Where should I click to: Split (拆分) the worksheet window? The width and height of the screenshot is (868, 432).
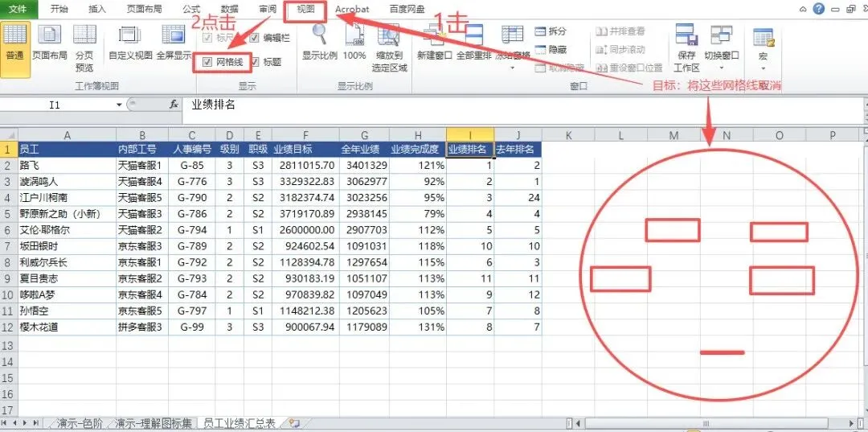pos(551,31)
